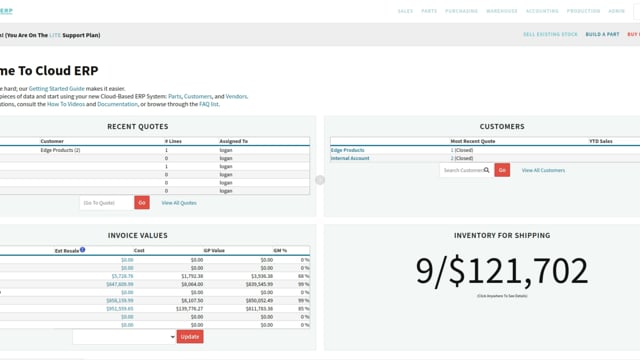Click the $139,776.27 cost value

(x=189, y=309)
